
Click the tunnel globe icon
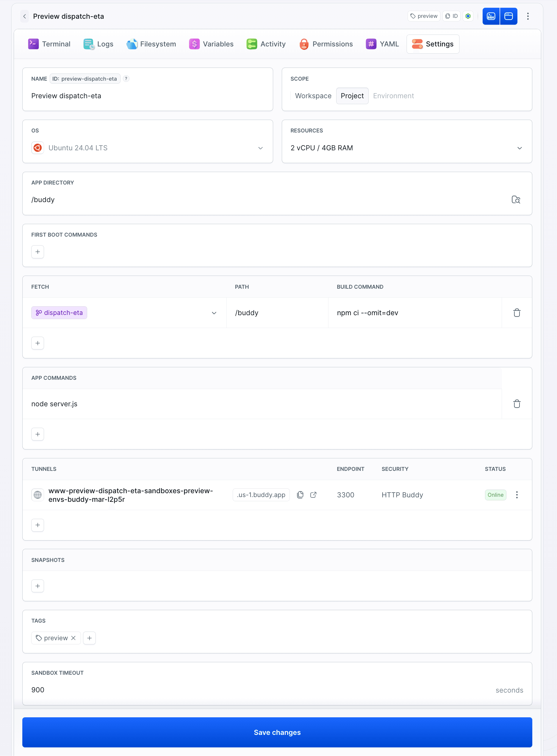click(x=38, y=495)
